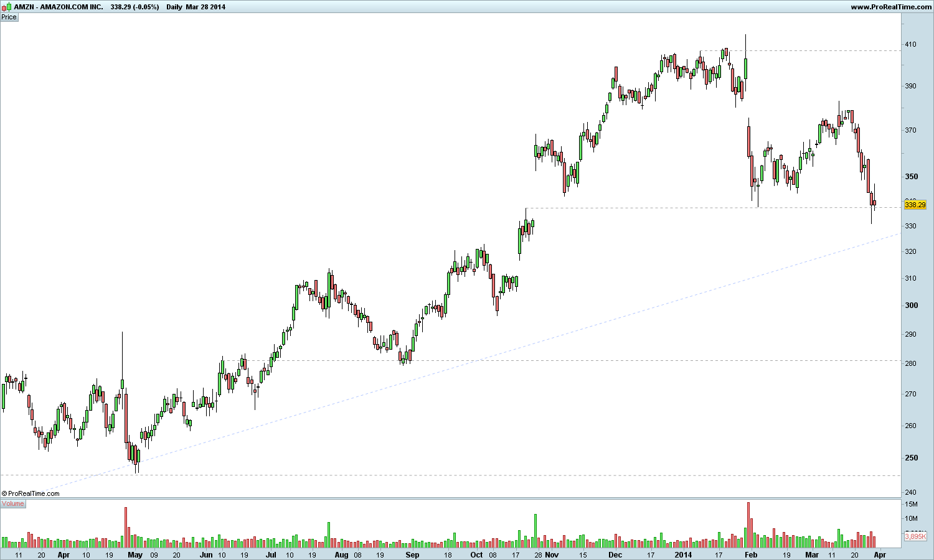Click the 290 price axis label
Viewport: 934px width, 560px height.
pyautogui.click(x=910, y=334)
